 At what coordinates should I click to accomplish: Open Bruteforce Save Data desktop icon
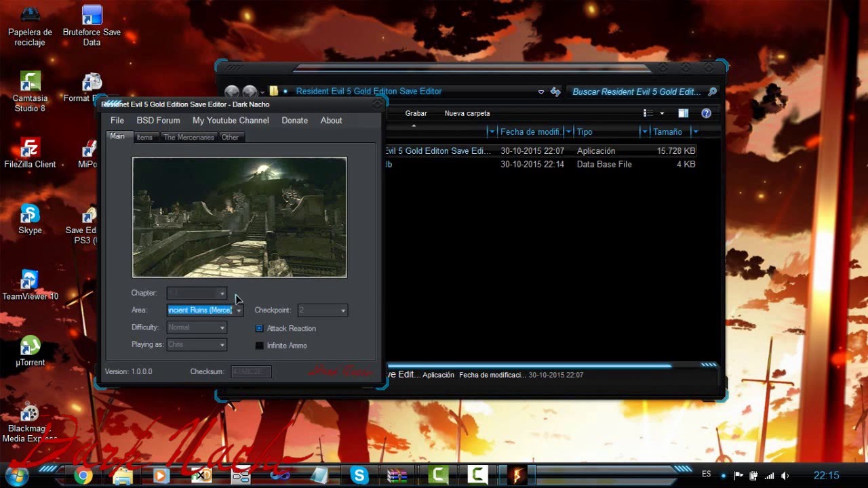tap(92, 26)
